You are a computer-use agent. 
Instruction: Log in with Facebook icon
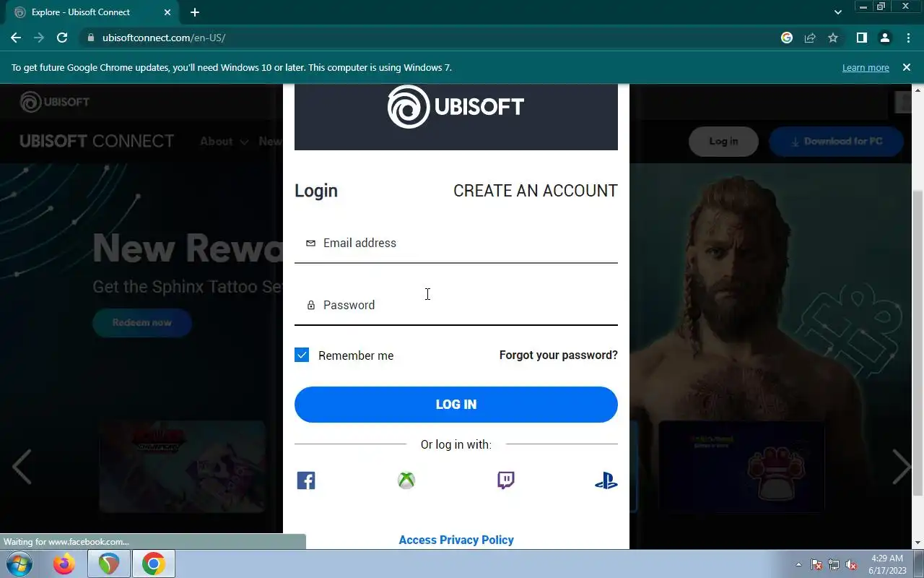pos(306,480)
